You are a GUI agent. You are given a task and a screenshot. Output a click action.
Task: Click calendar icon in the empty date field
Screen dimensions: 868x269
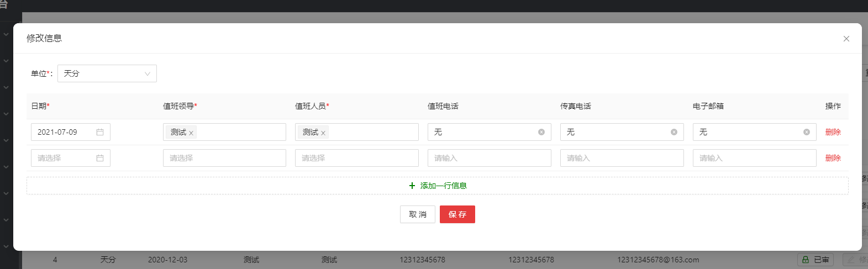[x=100, y=158]
